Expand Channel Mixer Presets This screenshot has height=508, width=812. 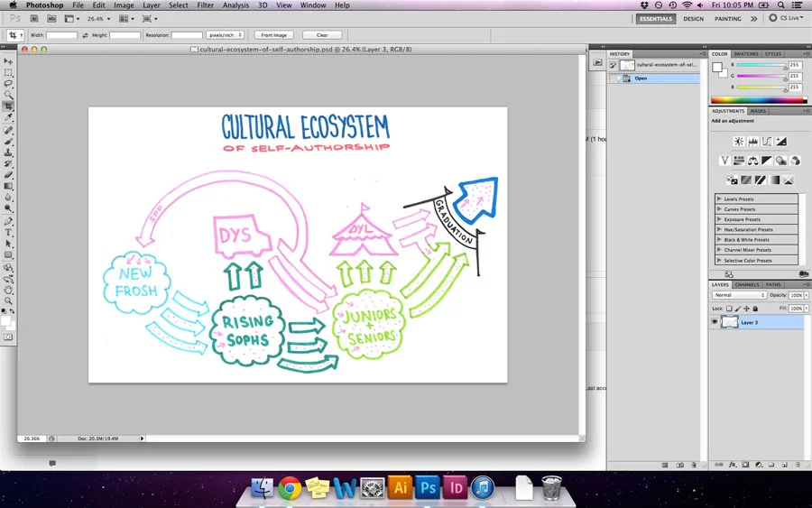pos(719,250)
